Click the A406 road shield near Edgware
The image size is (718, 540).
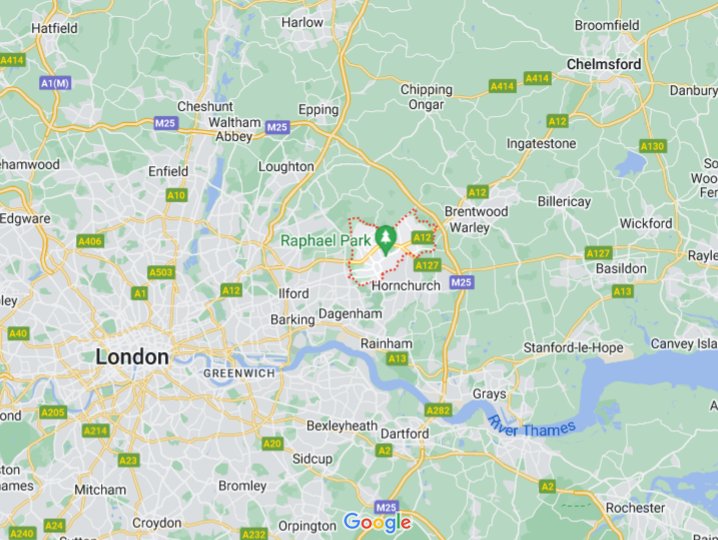click(x=90, y=241)
